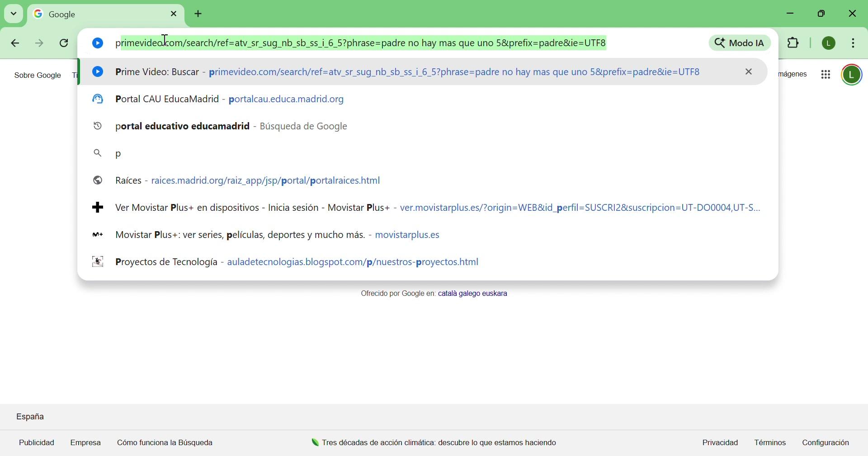868x456 pixels.
Task: Select the Raíces portal suggestion
Action: pos(423,180)
